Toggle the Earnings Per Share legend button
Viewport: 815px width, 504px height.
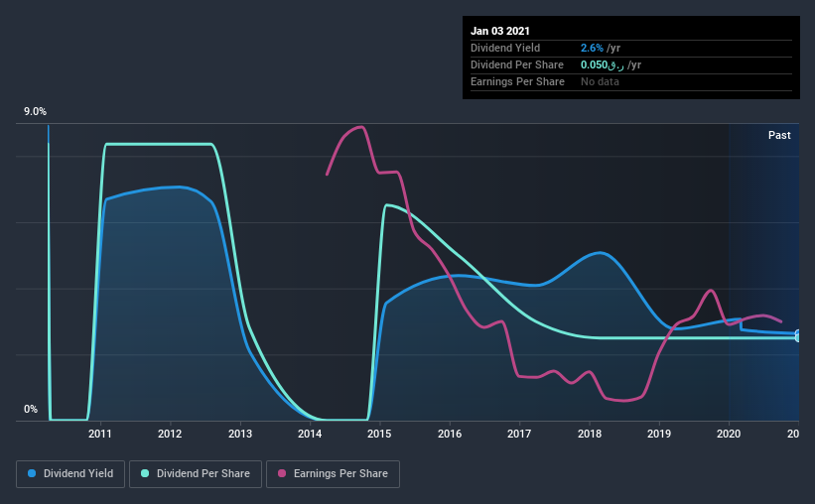click(333, 474)
